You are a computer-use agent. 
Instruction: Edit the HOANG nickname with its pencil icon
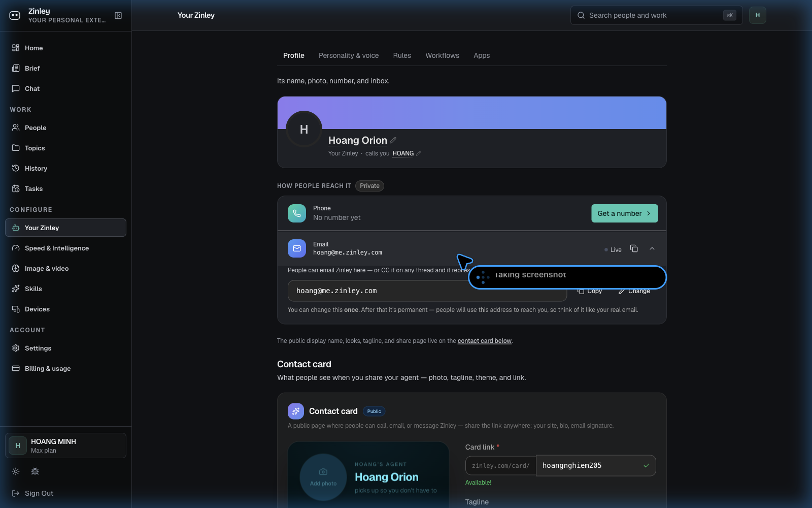pos(419,153)
